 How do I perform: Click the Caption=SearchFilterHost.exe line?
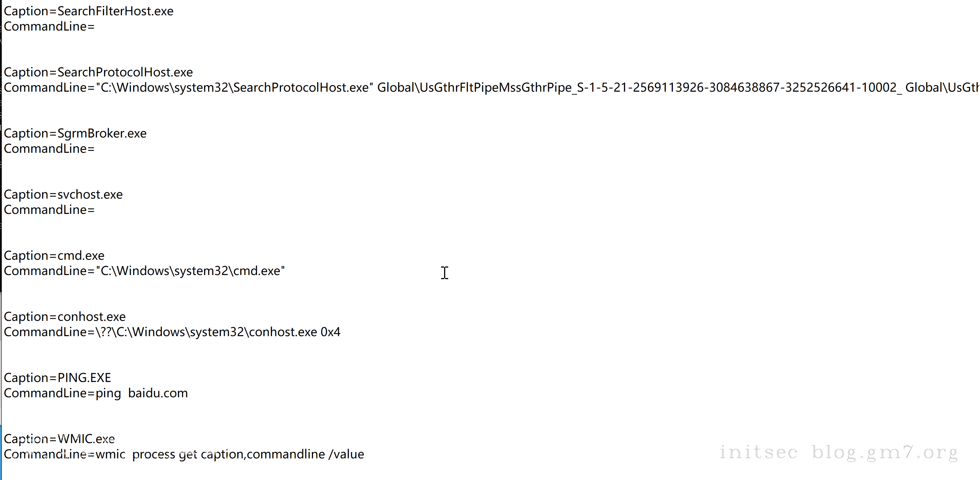click(x=88, y=11)
